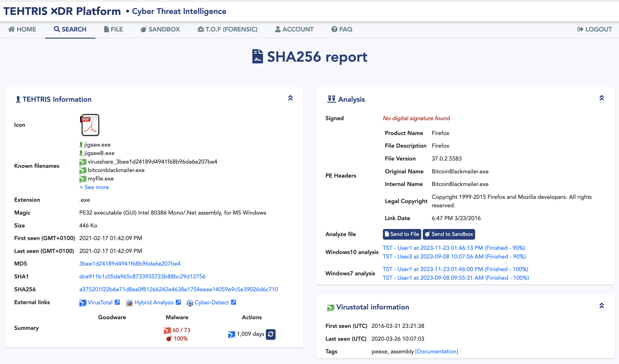Click the refresh VirusTotal analysis icon
The image size is (619, 364).
[270, 334]
